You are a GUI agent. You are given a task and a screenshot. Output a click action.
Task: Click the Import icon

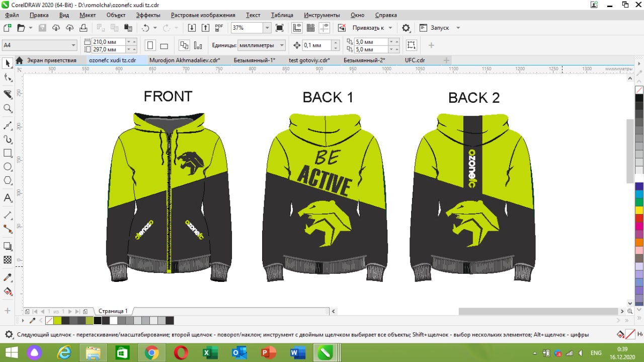tap(192, 28)
